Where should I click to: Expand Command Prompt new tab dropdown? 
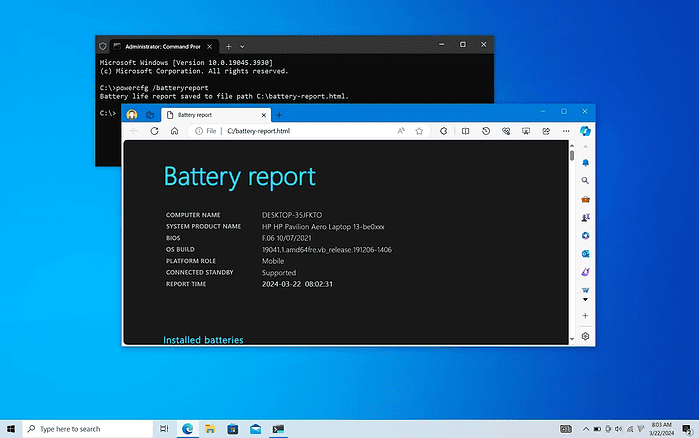[x=242, y=46]
